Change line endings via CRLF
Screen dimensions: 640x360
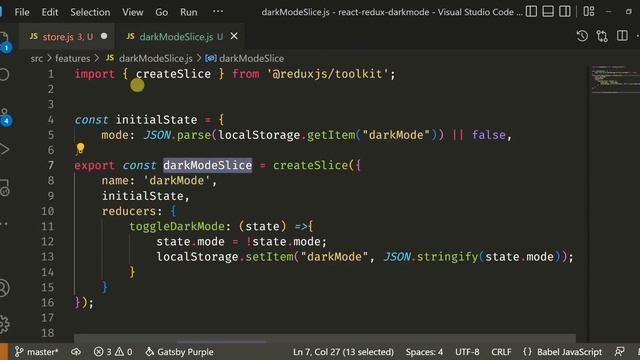[501, 352]
